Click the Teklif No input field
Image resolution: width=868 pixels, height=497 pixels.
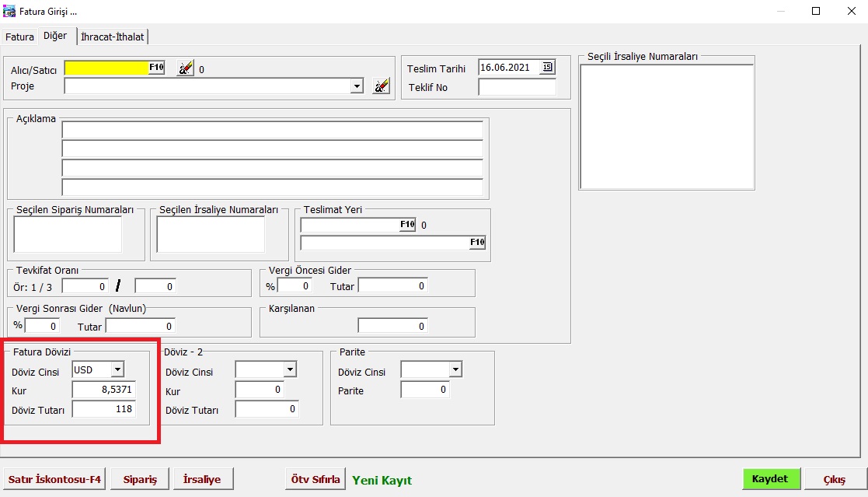pos(517,87)
